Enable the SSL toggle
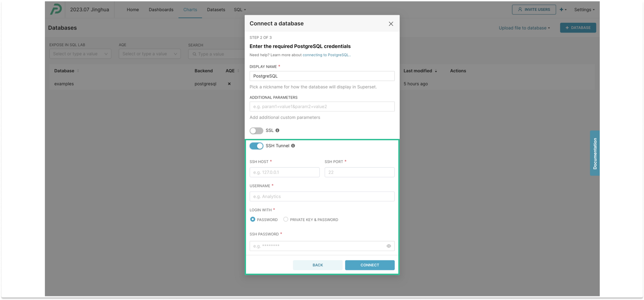Screen dimensions: 644x300 [256, 131]
